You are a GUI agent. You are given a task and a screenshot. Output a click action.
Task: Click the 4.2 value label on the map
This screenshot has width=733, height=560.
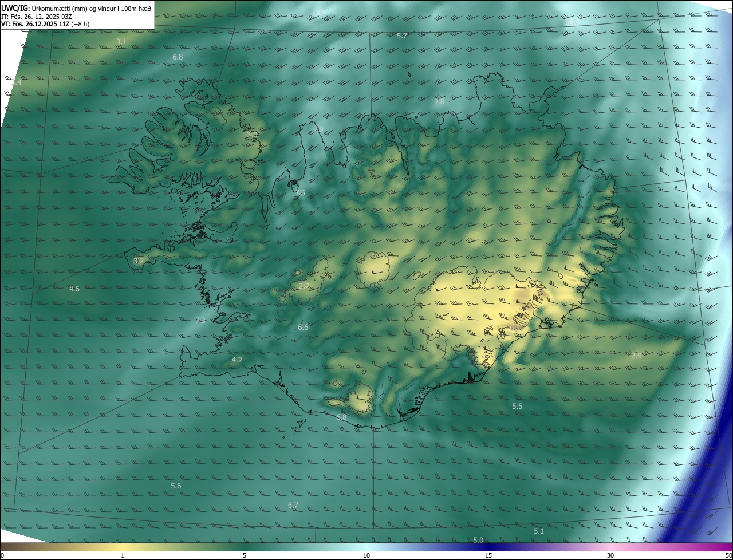(237, 360)
